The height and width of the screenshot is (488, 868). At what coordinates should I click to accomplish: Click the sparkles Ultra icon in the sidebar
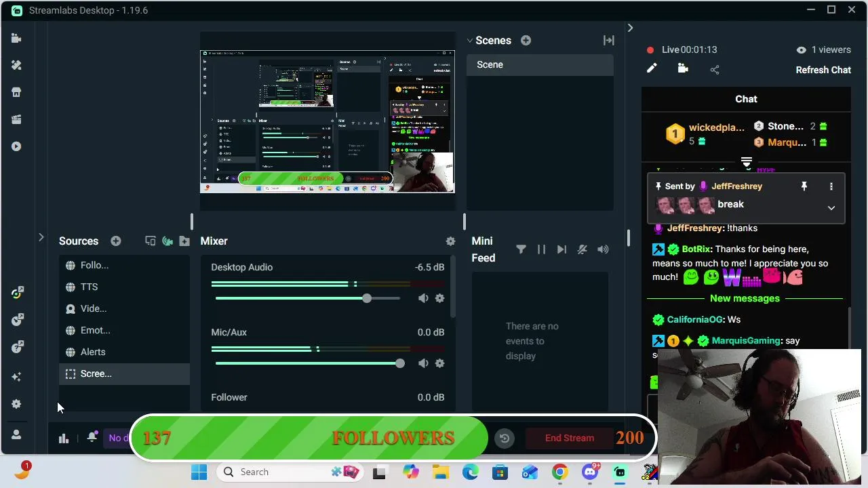point(16,377)
